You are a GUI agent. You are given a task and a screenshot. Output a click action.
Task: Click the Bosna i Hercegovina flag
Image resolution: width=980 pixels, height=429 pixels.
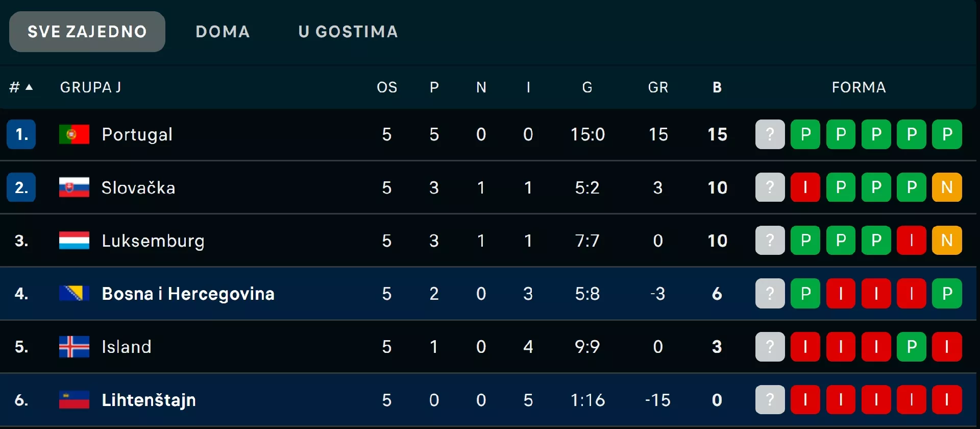(74, 294)
